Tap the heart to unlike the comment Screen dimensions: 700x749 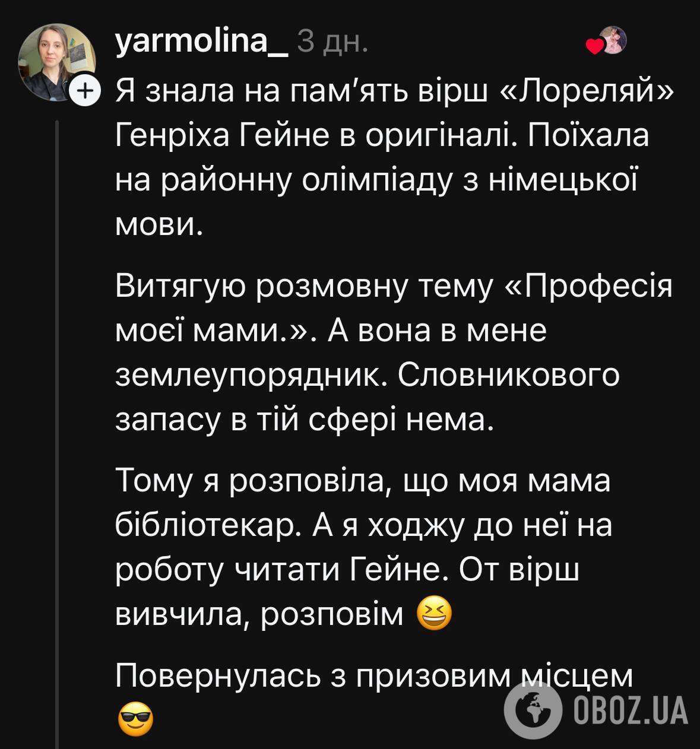click(x=594, y=45)
